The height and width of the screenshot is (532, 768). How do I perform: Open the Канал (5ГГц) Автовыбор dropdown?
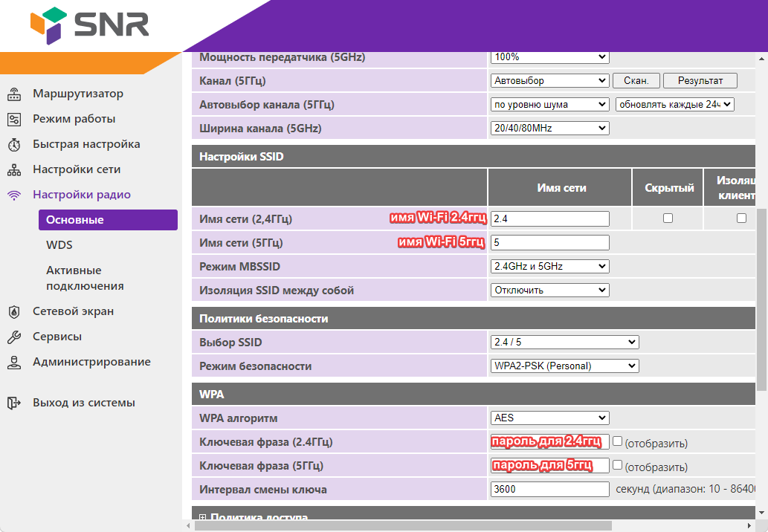(549, 81)
